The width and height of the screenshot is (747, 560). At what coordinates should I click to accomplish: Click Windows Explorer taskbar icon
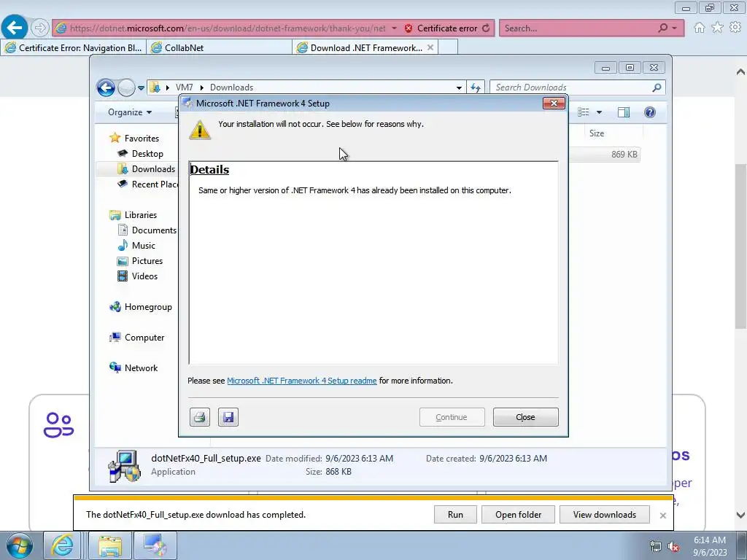(110, 545)
